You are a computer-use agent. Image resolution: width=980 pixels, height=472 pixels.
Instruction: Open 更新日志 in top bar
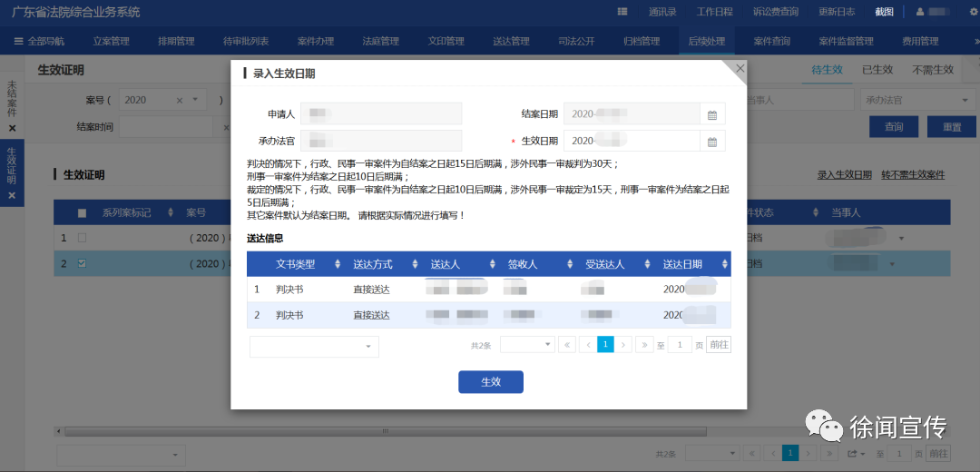tap(837, 12)
